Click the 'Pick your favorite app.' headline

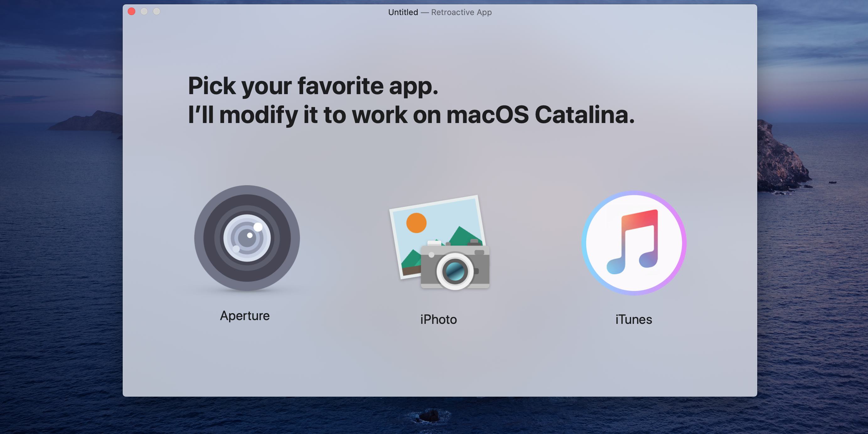(x=313, y=86)
